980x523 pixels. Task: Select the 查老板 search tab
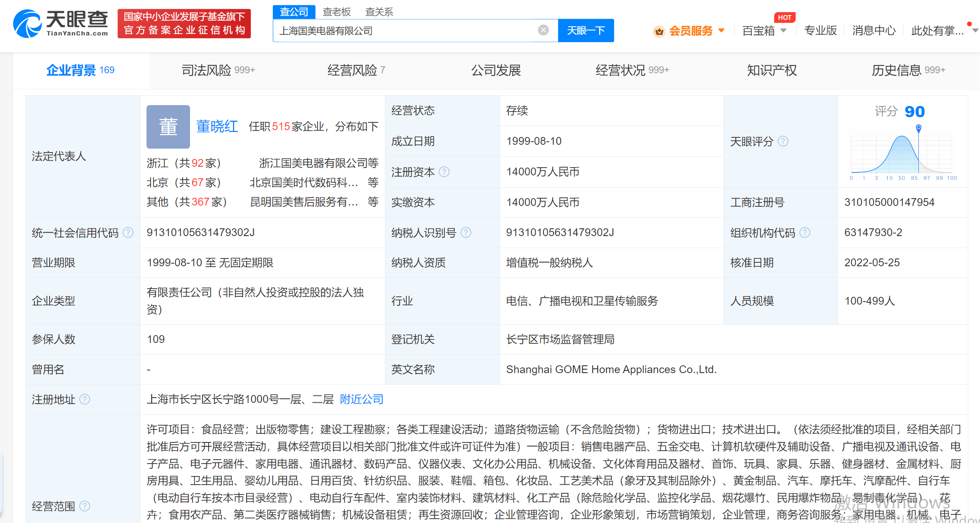click(337, 12)
